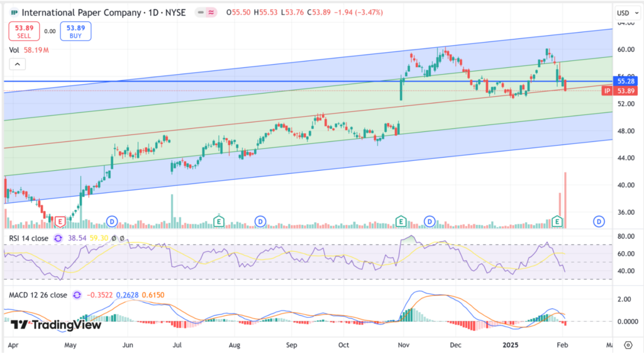Click the blue 55.28 price line label
The height and width of the screenshot is (353, 644).
pos(626,81)
